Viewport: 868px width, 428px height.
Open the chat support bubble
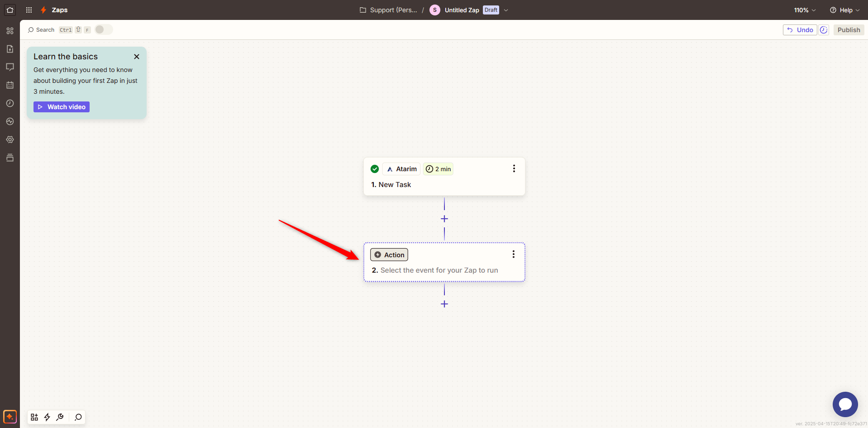[845, 404]
